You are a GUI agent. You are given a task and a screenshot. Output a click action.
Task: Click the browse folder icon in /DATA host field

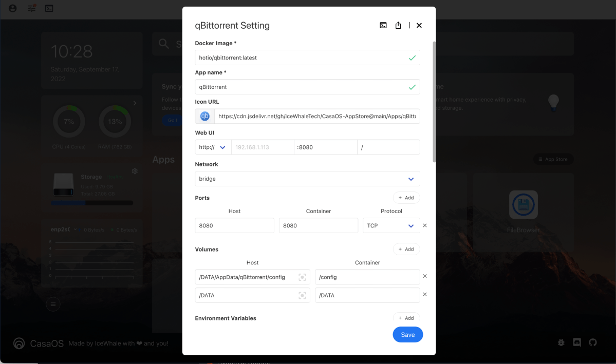tap(302, 295)
